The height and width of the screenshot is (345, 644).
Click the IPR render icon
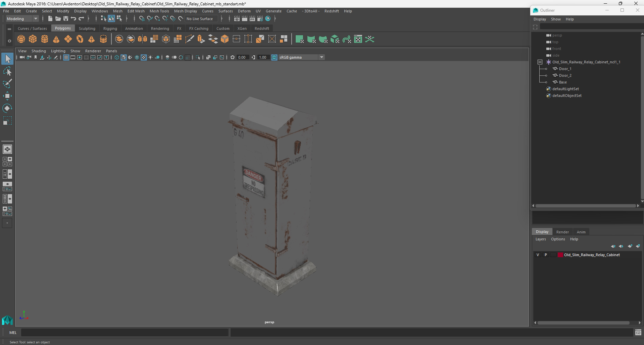pos(252,19)
